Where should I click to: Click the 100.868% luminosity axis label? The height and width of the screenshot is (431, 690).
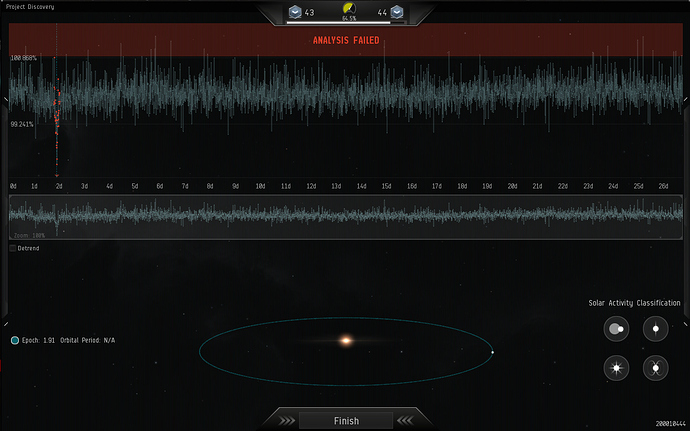[24, 58]
